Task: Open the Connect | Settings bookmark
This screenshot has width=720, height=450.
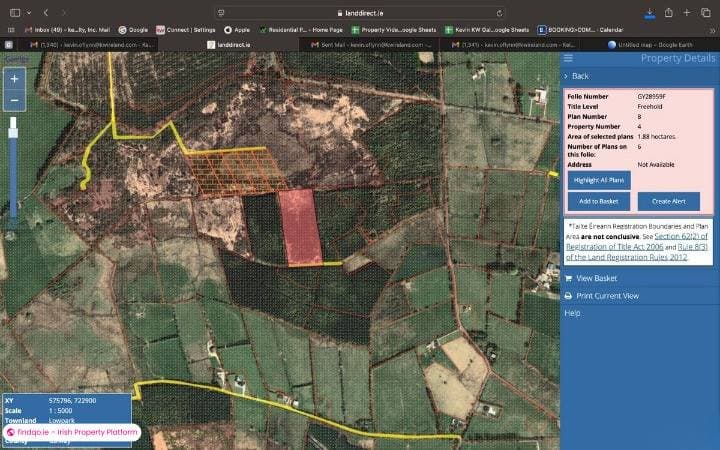Action: tap(186, 30)
